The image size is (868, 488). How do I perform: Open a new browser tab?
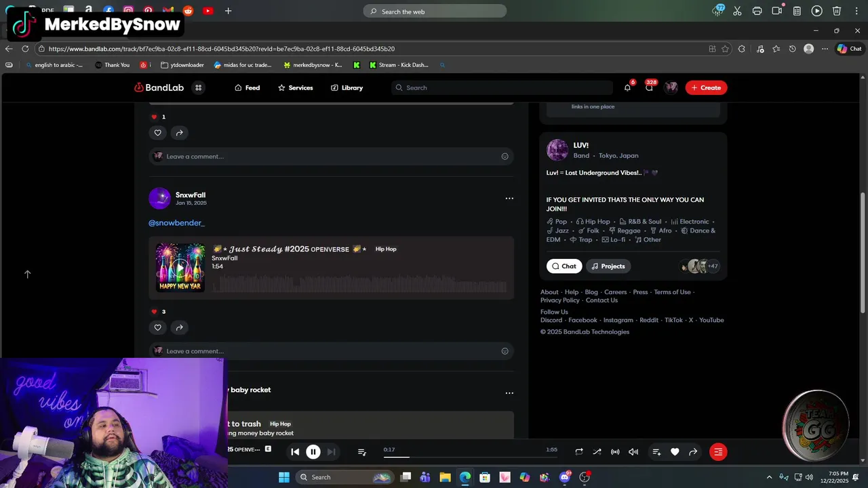click(228, 11)
